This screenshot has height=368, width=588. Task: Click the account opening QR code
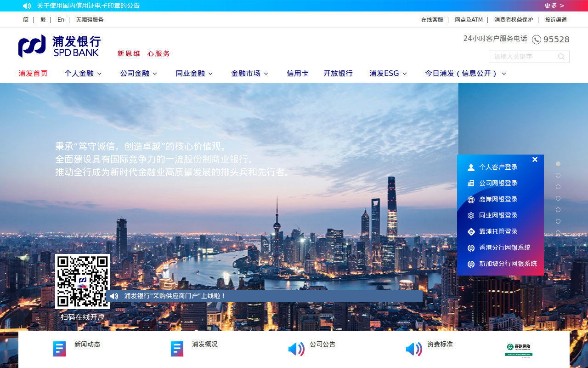point(83,282)
